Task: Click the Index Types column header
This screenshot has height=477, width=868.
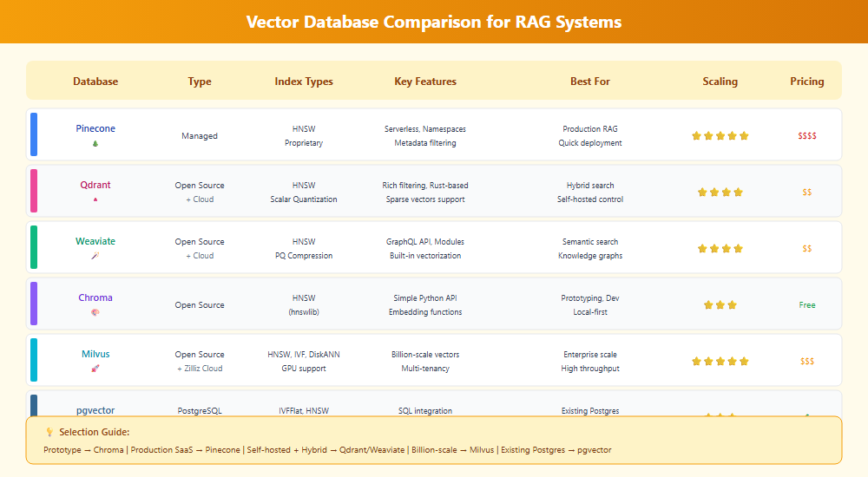Action: pos(304,82)
